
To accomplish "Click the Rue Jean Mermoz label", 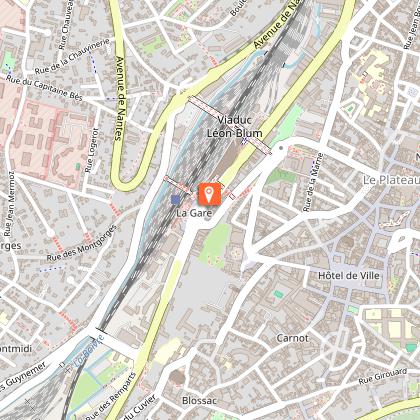I will pos(10,204).
